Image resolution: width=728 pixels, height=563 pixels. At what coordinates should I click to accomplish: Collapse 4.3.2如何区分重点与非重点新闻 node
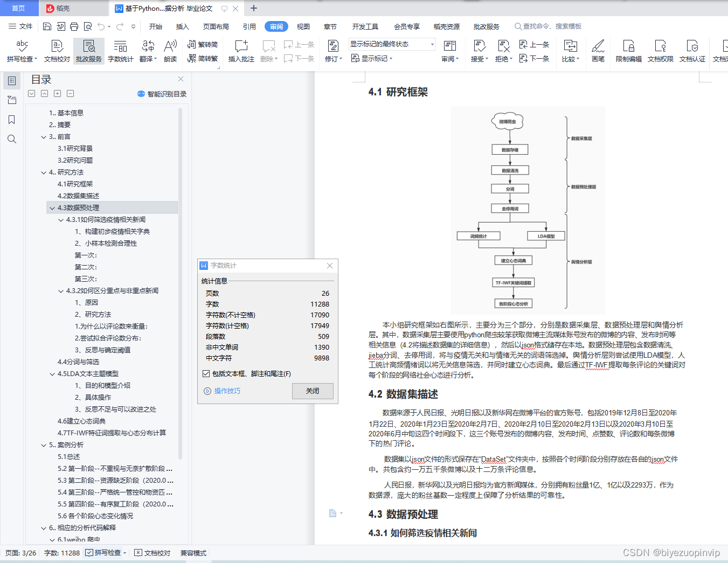click(61, 291)
